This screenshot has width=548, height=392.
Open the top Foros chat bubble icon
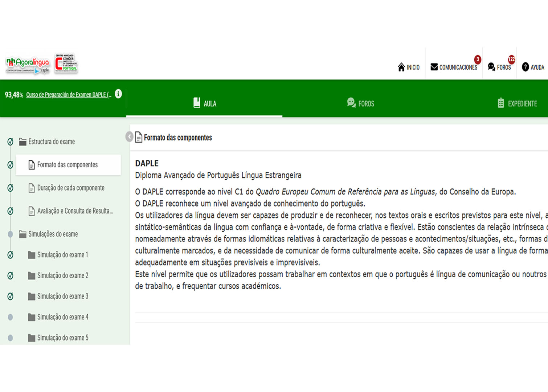coord(491,67)
